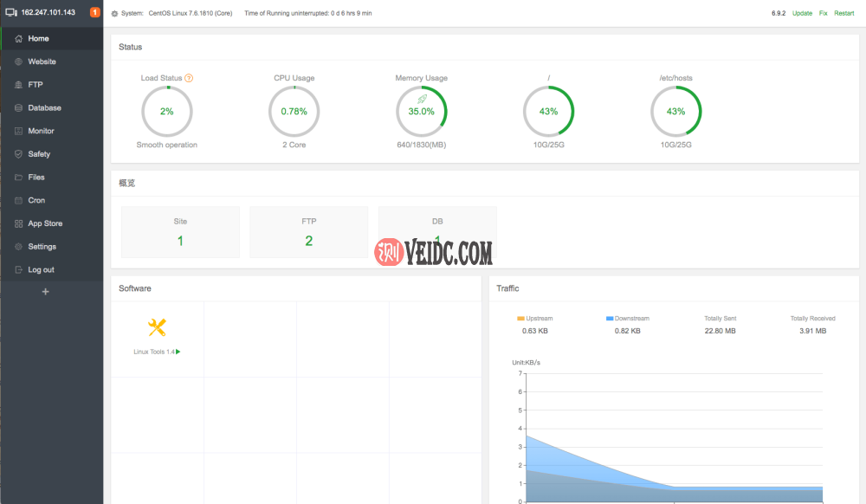Screen dimensions: 866x504
Task: Click the Totally Sent 22.80 MB value
Action: 720,331
